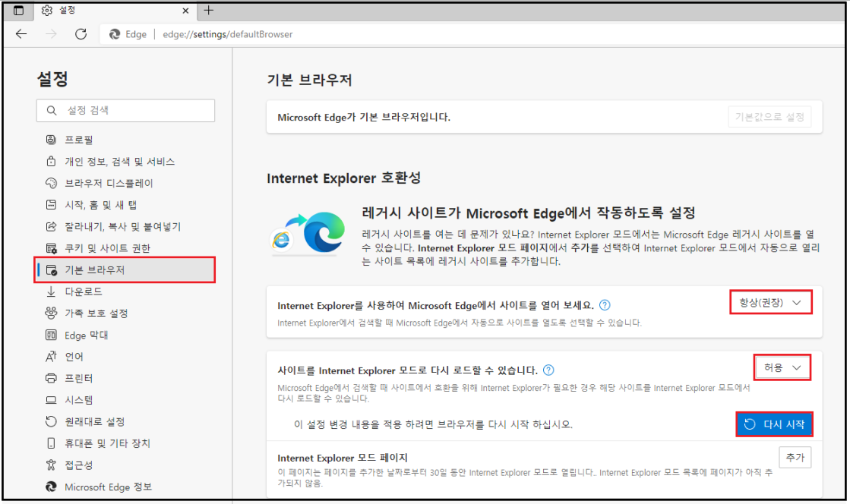Viewport: 850px width, 504px height.
Task: Click the Internet Explorer 모드 페이지 label
Action: pos(343,458)
